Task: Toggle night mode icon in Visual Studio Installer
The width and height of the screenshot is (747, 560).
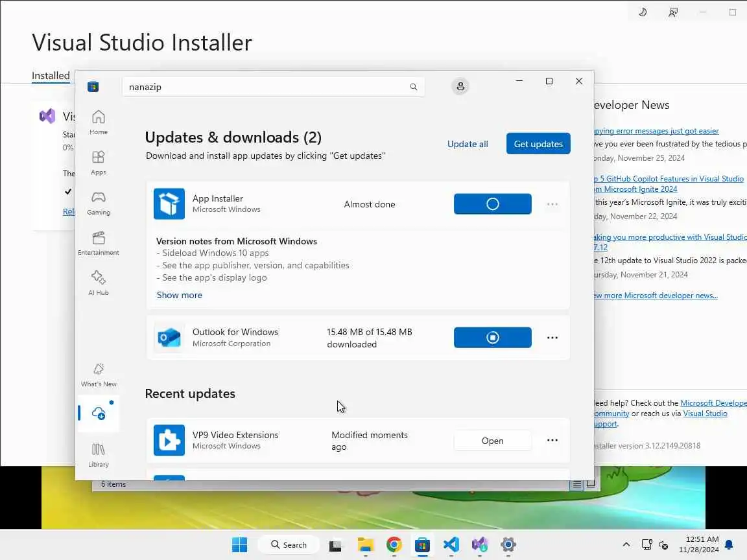Action: pos(643,12)
